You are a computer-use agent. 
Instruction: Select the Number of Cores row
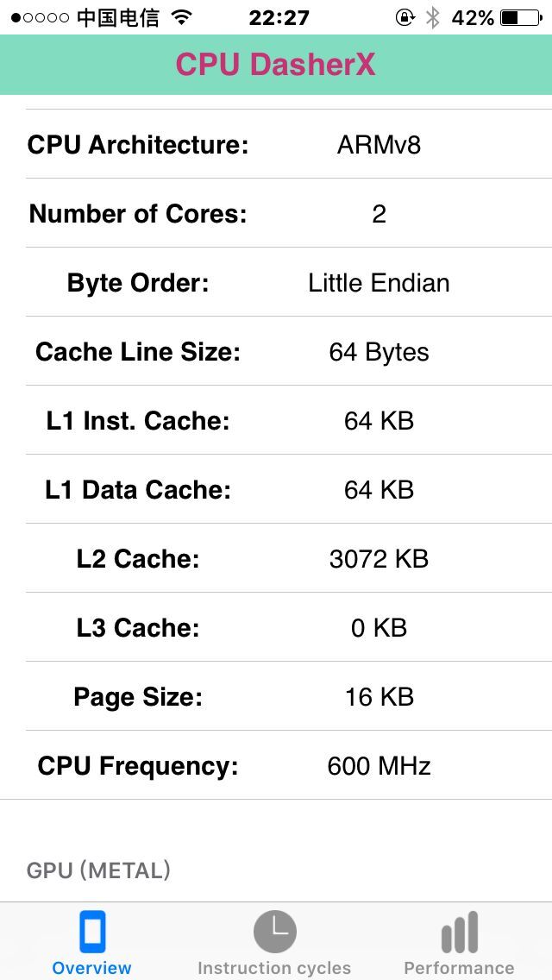pyautogui.click(x=276, y=214)
